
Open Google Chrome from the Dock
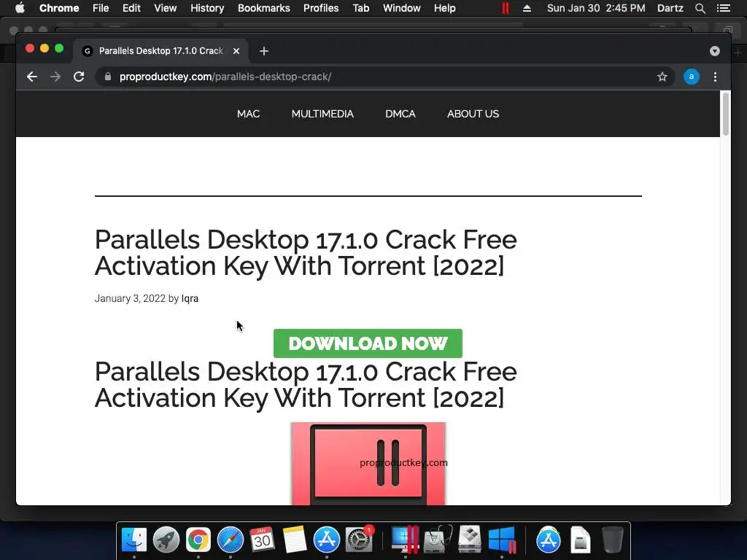coord(198,540)
